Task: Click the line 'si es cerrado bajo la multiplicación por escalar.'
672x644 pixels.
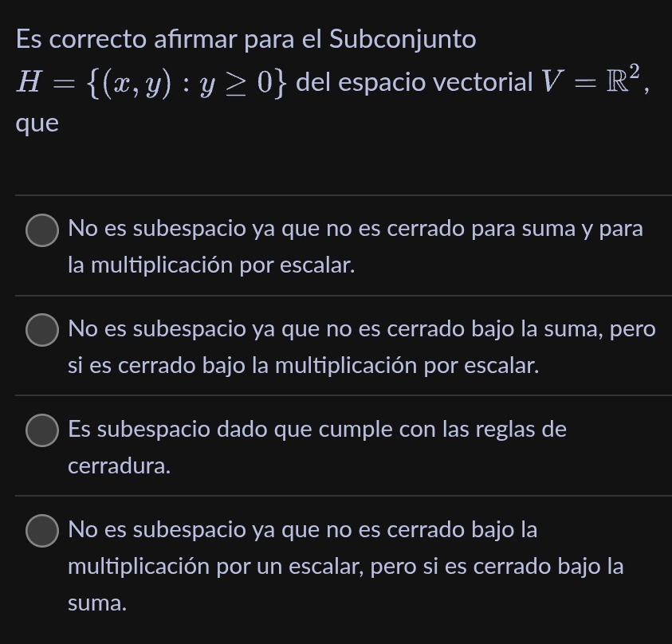Action: [x=304, y=366]
